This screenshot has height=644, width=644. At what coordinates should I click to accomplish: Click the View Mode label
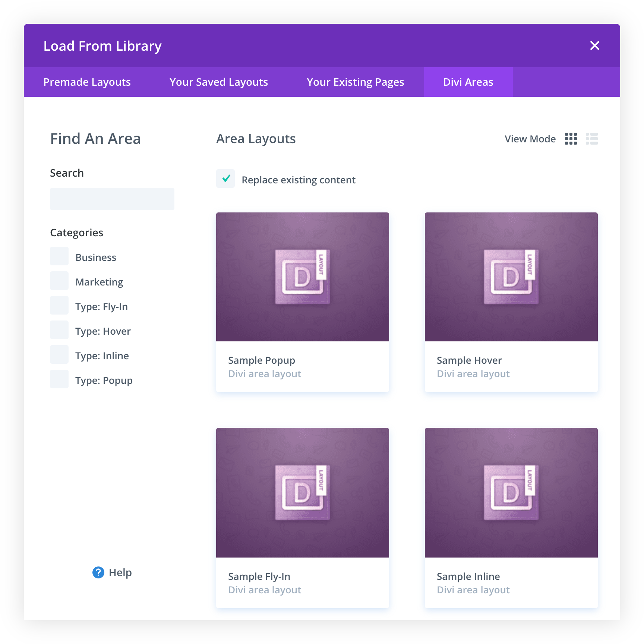click(x=530, y=139)
